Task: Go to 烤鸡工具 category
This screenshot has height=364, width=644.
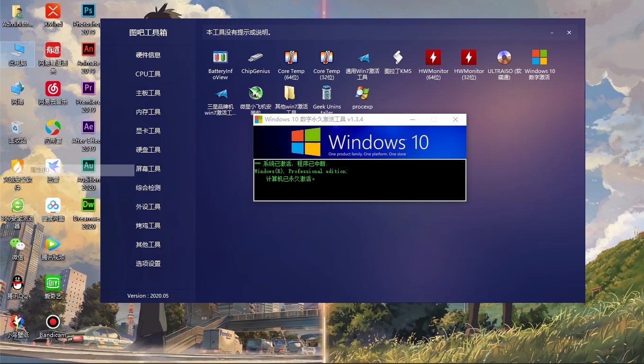Action: (x=148, y=226)
